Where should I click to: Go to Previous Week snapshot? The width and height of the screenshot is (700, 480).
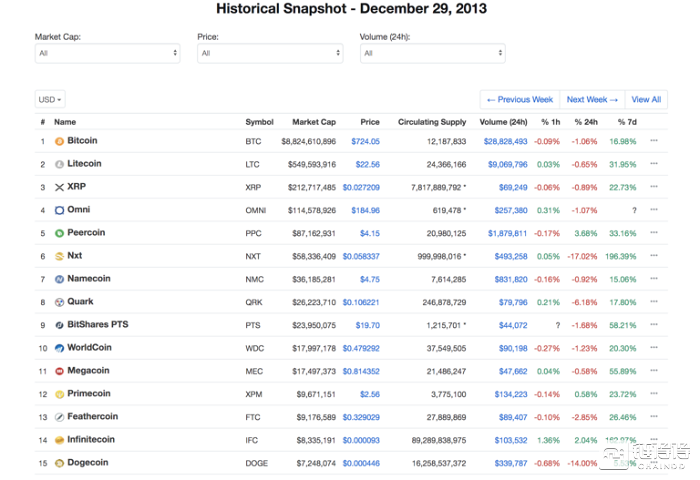(x=520, y=100)
